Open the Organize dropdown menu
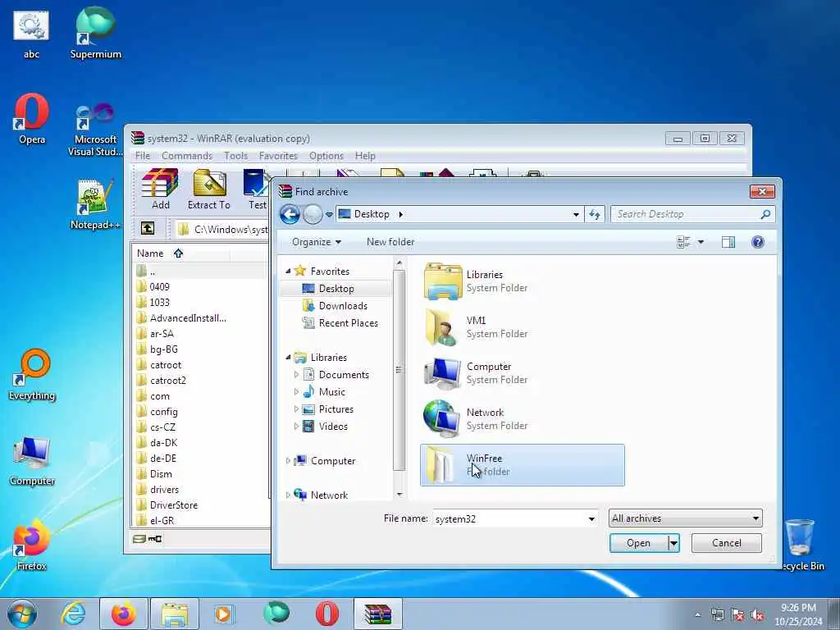 [316, 242]
